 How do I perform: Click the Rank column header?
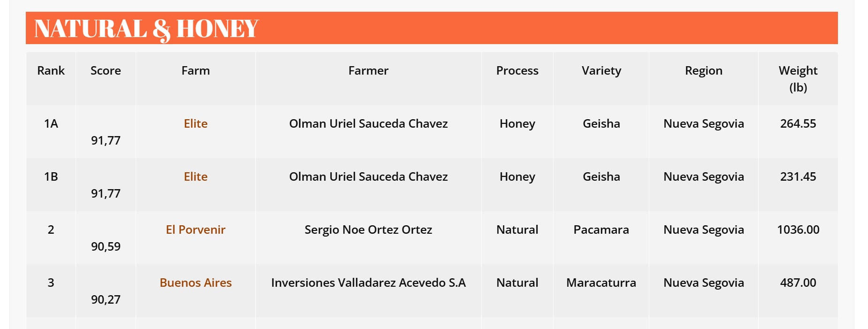[x=51, y=70]
